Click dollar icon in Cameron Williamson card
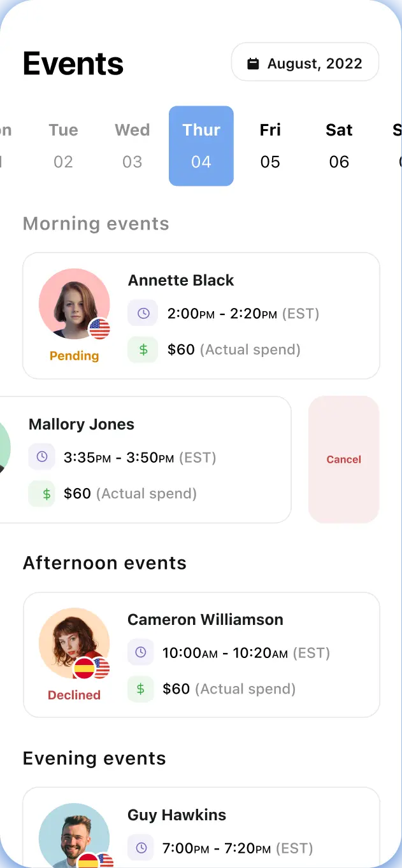 [141, 689]
